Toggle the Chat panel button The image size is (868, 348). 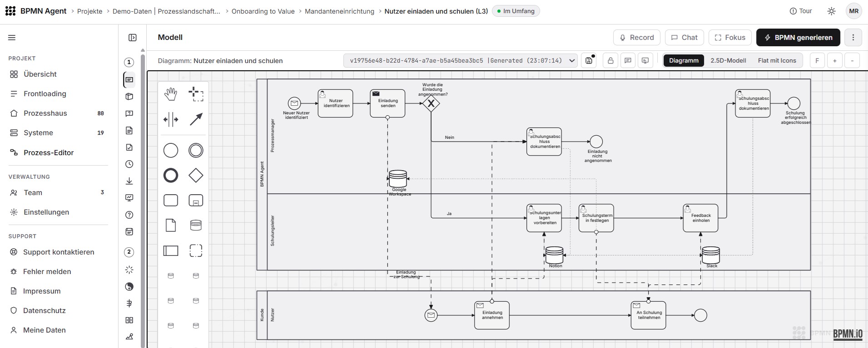684,38
